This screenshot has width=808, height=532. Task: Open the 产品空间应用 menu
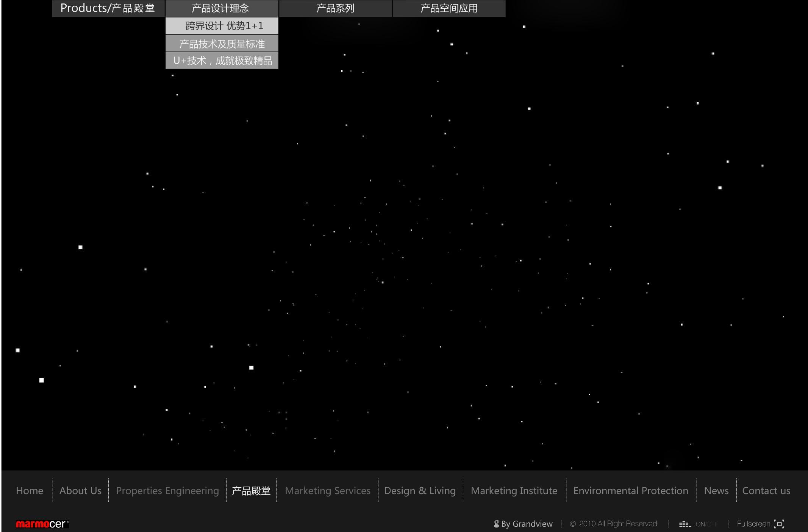coord(449,8)
